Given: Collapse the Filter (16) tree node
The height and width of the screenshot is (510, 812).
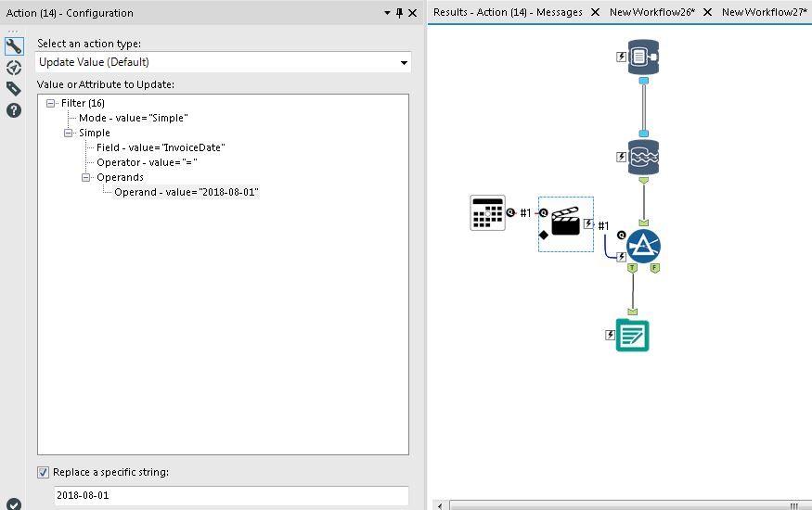Looking at the screenshot, I should click(x=50, y=104).
